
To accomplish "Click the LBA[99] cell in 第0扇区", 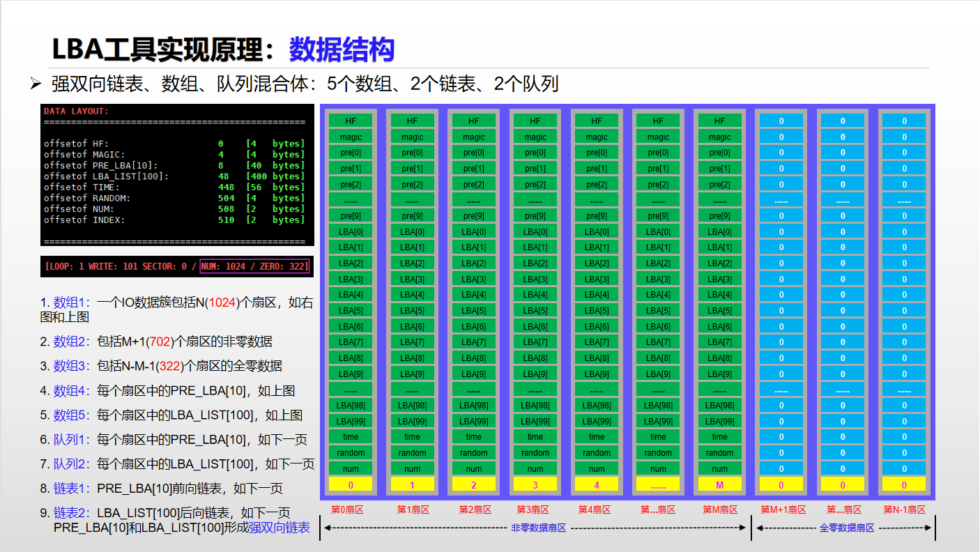I will tap(351, 420).
